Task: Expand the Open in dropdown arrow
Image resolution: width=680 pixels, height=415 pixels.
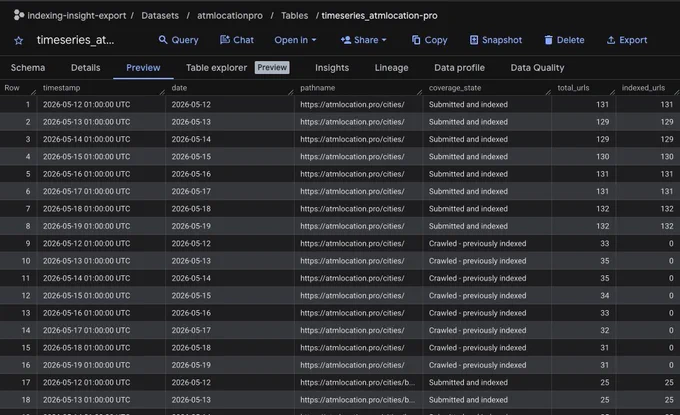Action: [314, 40]
